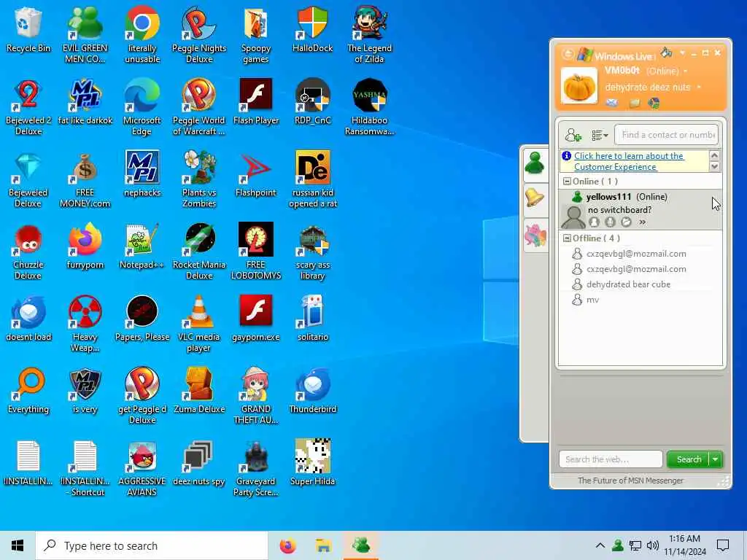Image resolution: width=747 pixels, height=560 pixels.
Task: Select the Notepad++ desktop icon
Action: click(142, 246)
